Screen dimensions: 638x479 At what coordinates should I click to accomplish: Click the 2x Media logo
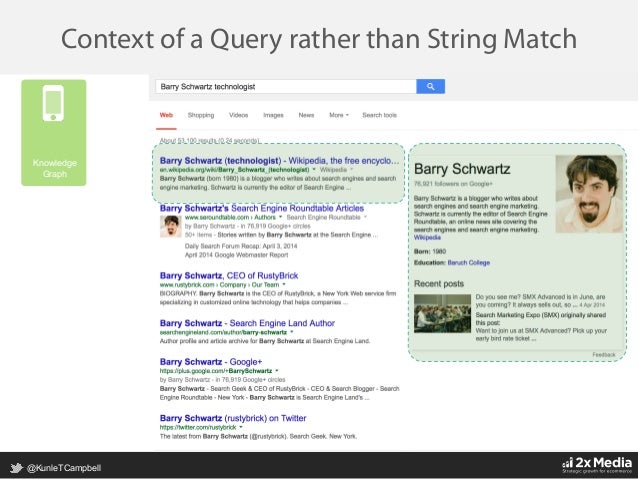[597, 465]
